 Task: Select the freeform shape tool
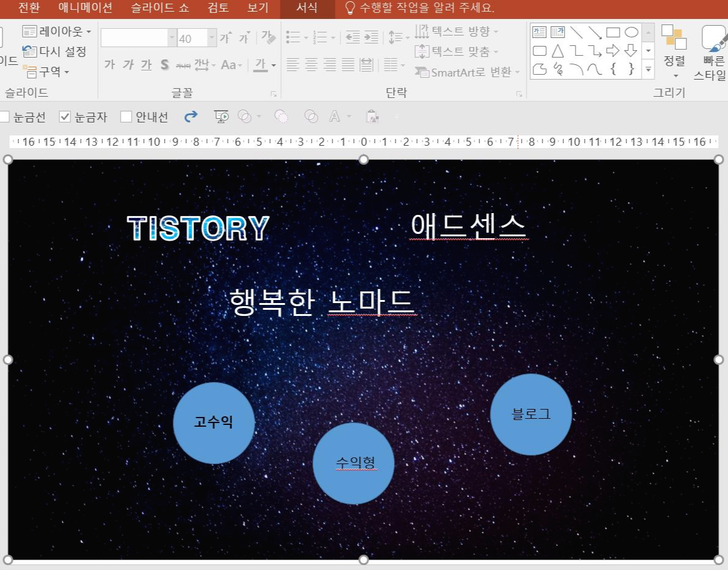click(539, 69)
